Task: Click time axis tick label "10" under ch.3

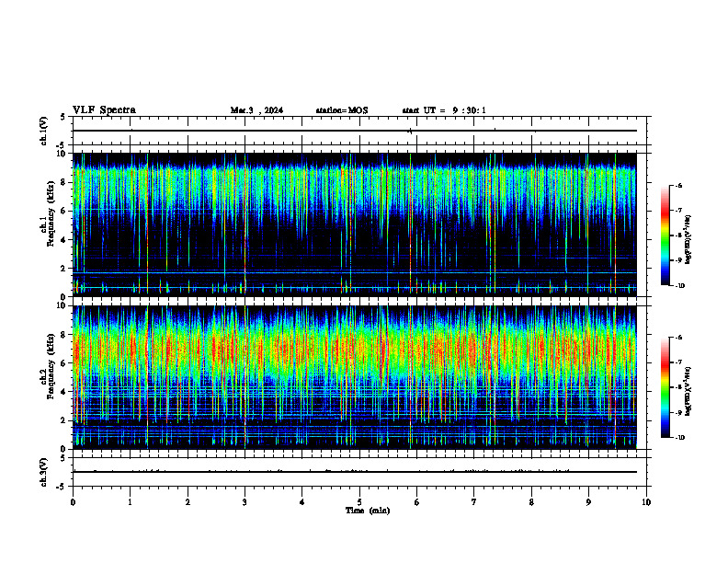Action: (x=646, y=502)
